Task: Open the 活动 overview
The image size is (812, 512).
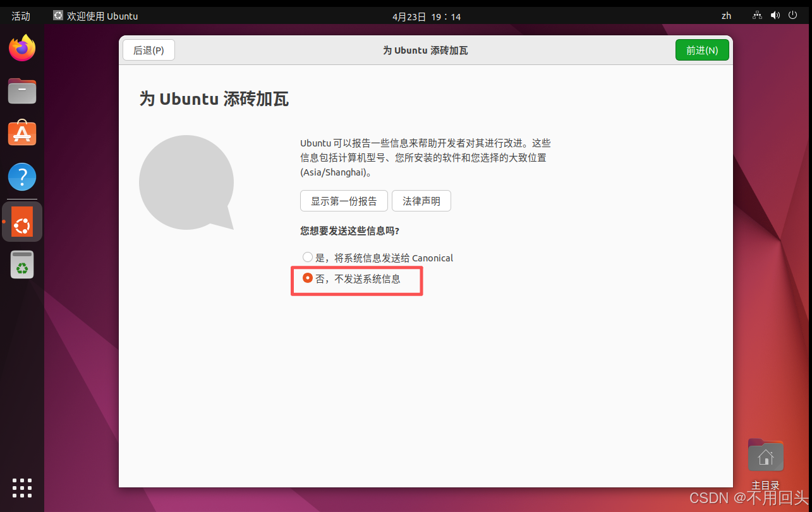Action: click(21, 16)
